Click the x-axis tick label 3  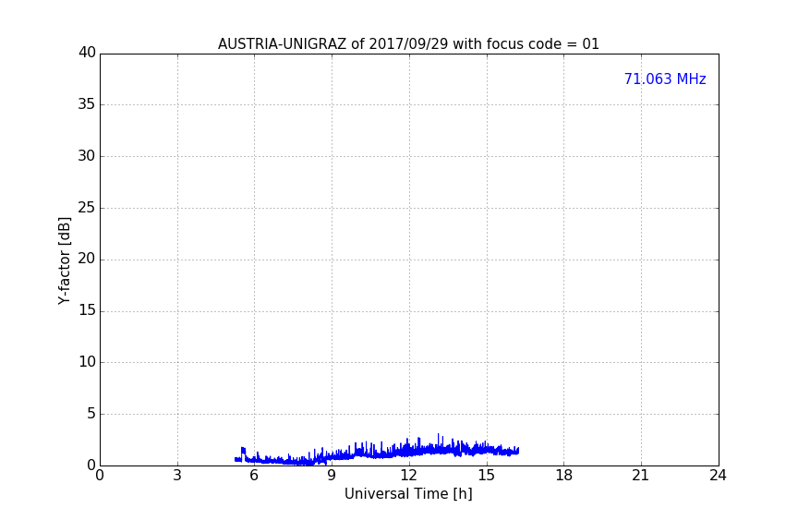pyautogui.click(x=177, y=476)
